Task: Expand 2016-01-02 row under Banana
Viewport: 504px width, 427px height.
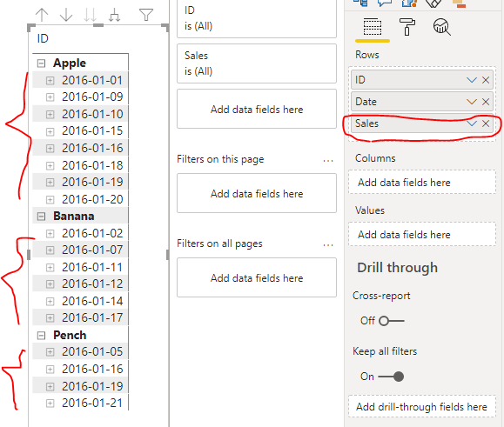Action: click(50, 233)
